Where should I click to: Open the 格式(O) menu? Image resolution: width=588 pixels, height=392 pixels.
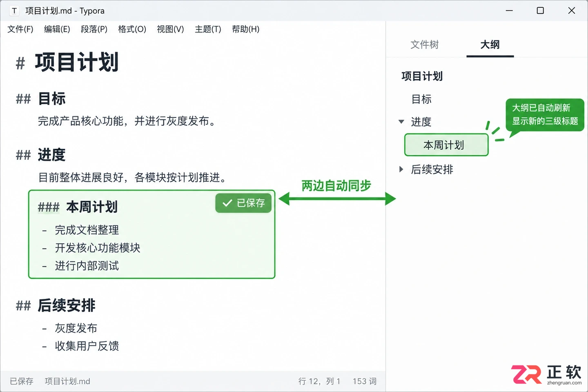132,29
